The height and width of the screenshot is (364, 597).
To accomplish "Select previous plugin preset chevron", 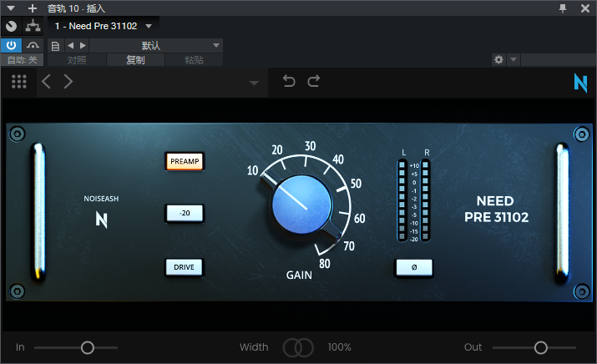I will tap(46, 82).
